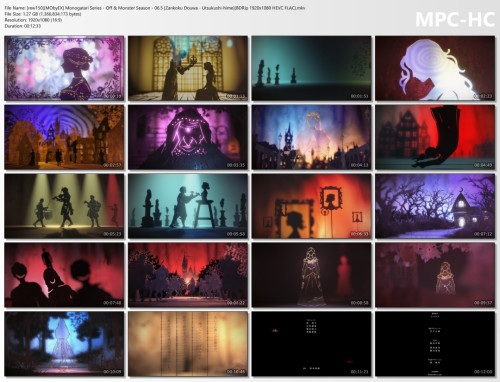Click the dark-red blurred crowd silhouettes thumbnail
Viewport: 500px width, 382px height.
64,275
